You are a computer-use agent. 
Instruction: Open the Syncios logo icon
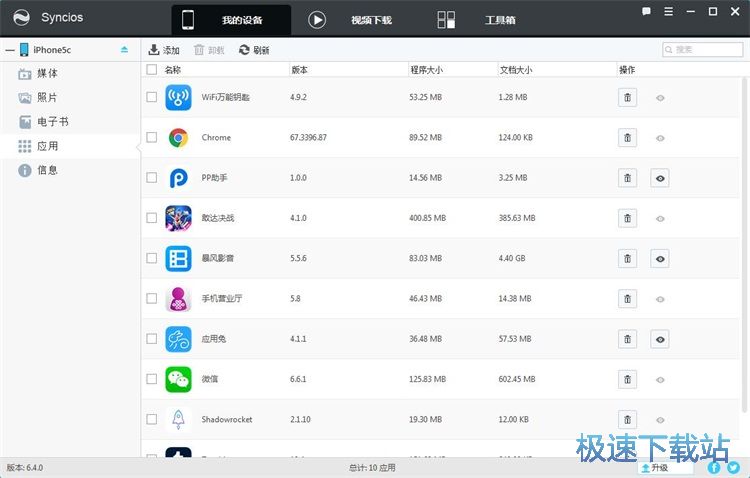[22, 18]
